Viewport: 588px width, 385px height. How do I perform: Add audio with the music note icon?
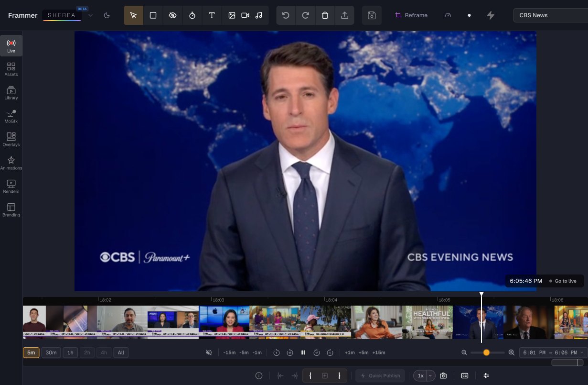click(x=259, y=15)
